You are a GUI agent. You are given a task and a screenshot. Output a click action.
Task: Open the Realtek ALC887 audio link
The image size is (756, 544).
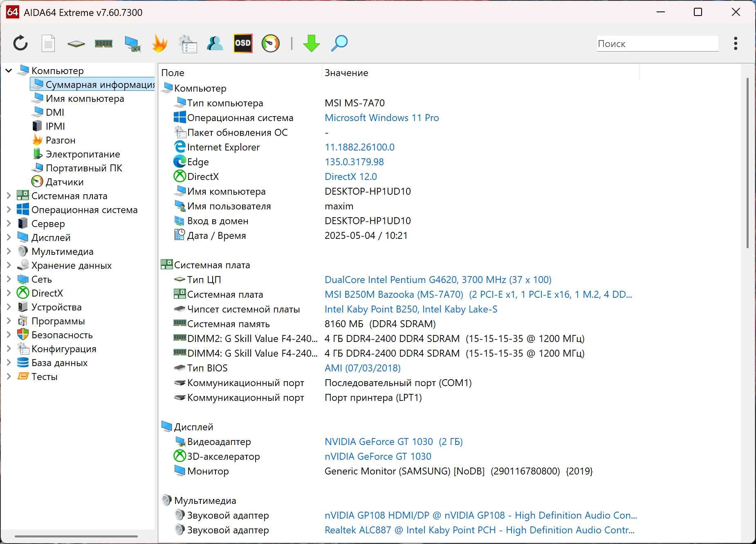point(479,530)
